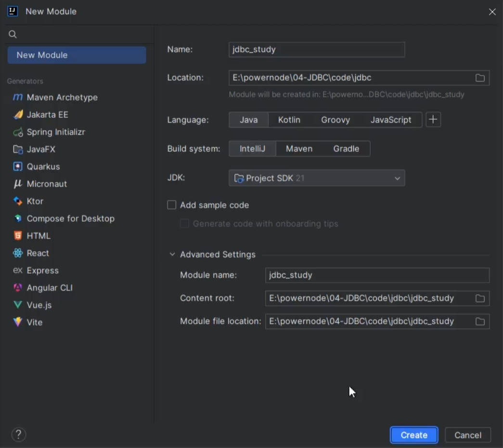503x448 pixels.
Task: Select New Module in left panel
Action: (77, 55)
